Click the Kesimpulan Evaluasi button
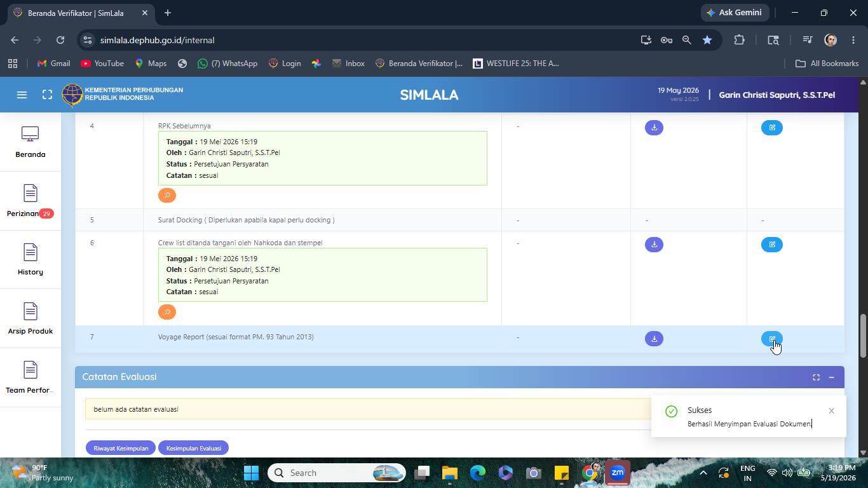The width and height of the screenshot is (868, 488). point(194,448)
